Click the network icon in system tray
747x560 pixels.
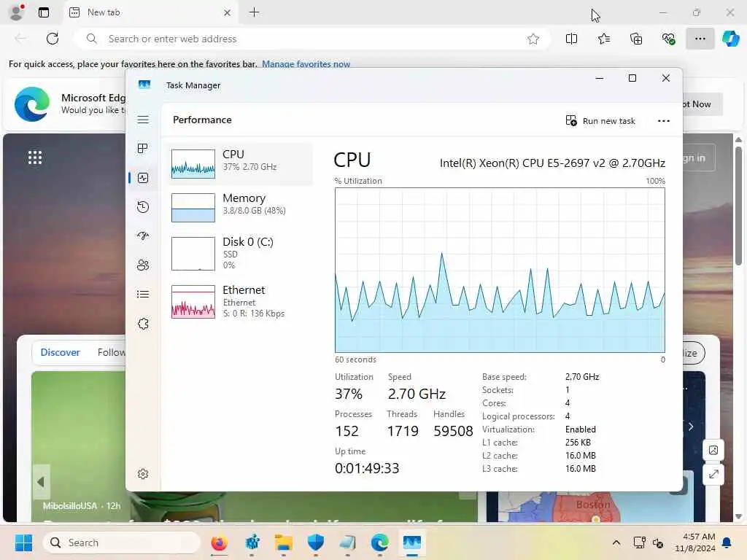(639, 542)
